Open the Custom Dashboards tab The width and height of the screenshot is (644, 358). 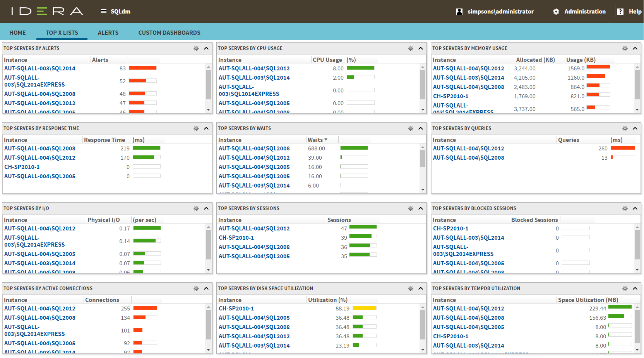169,33
